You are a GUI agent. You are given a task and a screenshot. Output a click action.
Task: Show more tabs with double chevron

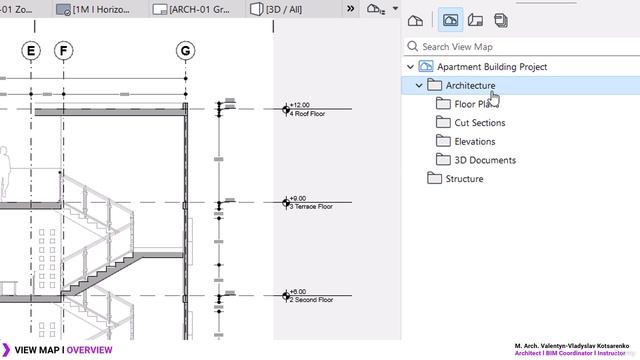pos(350,9)
